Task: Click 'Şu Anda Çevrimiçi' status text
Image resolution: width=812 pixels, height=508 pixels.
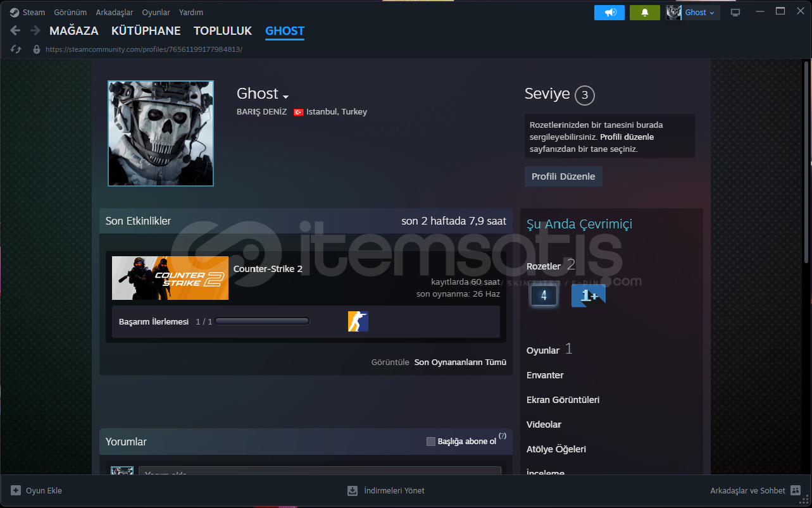Action: 579,224
